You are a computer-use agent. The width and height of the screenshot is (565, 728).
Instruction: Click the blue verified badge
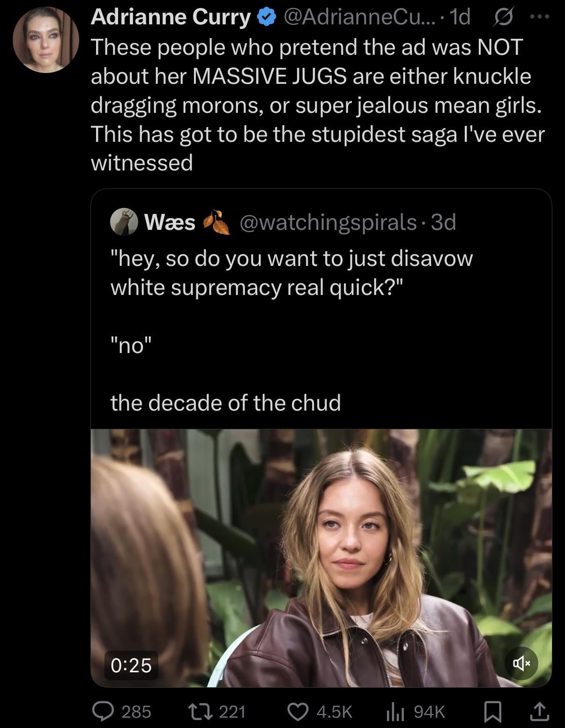coord(267,18)
